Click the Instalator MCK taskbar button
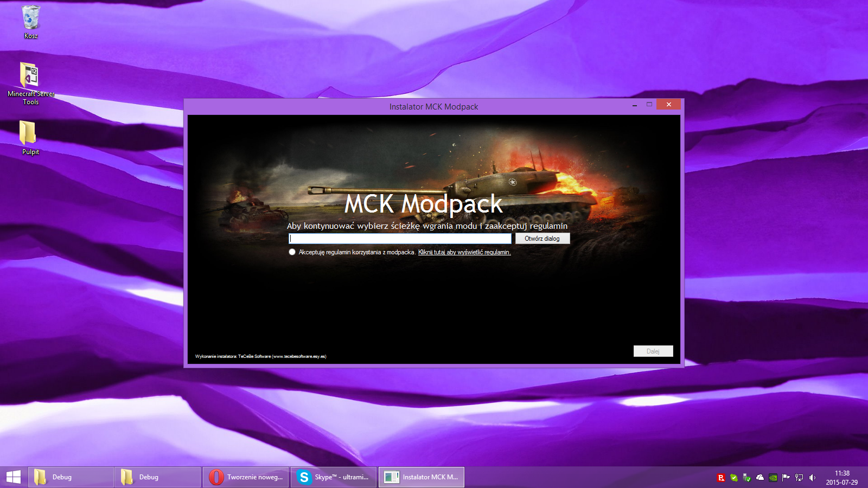 [422, 477]
